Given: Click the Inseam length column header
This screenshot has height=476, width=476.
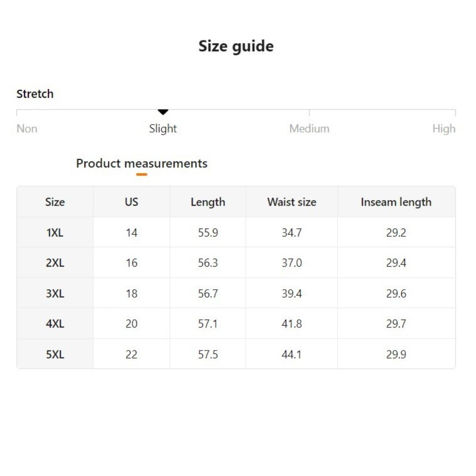Looking at the screenshot, I should pyautogui.click(x=396, y=202).
